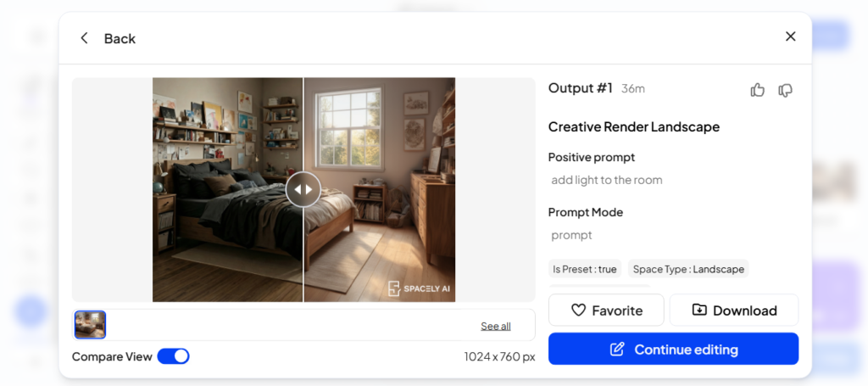This screenshot has height=386, width=868.
Task: Click the before/after compare slider handle
Action: (303, 189)
